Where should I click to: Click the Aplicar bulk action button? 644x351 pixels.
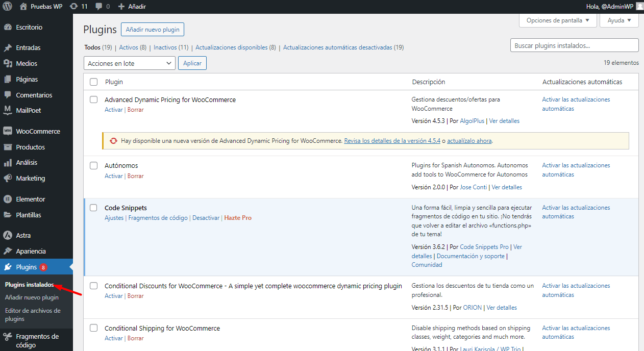(192, 63)
